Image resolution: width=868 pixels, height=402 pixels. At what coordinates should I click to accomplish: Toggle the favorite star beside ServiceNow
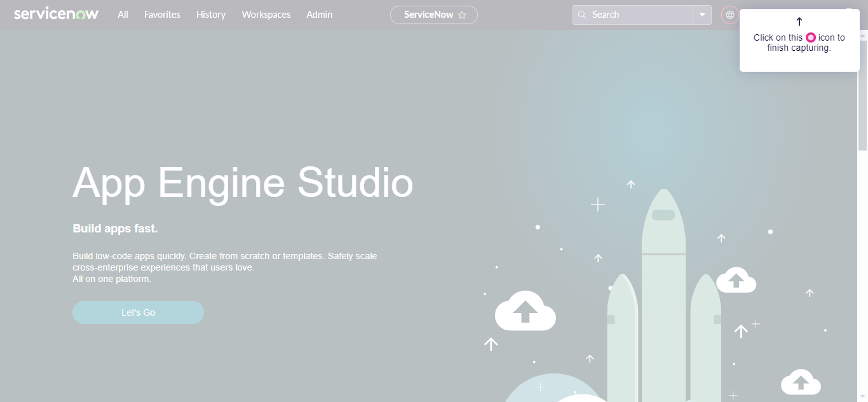[462, 15]
